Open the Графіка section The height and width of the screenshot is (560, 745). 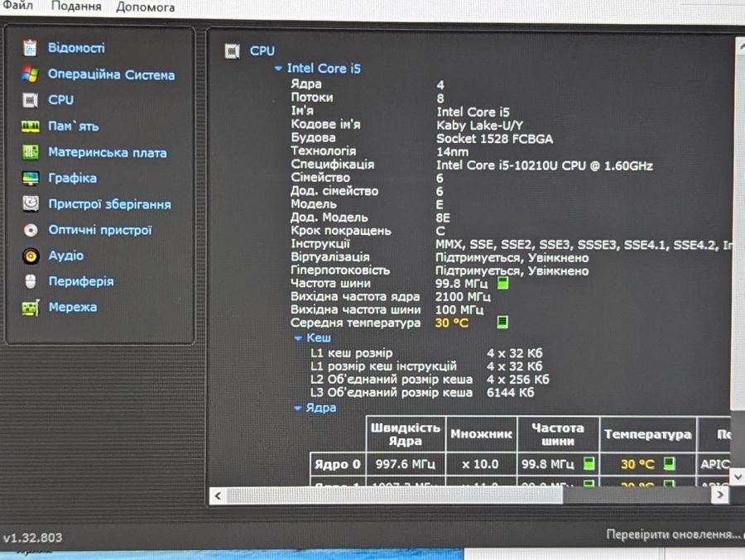pyautogui.click(x=73, y=178)
